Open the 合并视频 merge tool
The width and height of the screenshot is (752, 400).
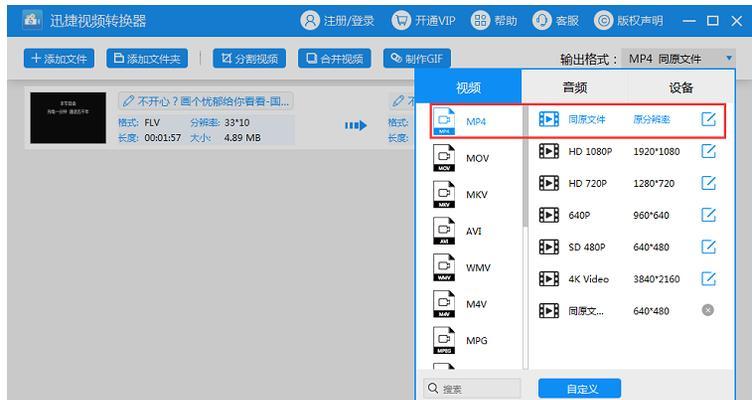click(334, 59)
